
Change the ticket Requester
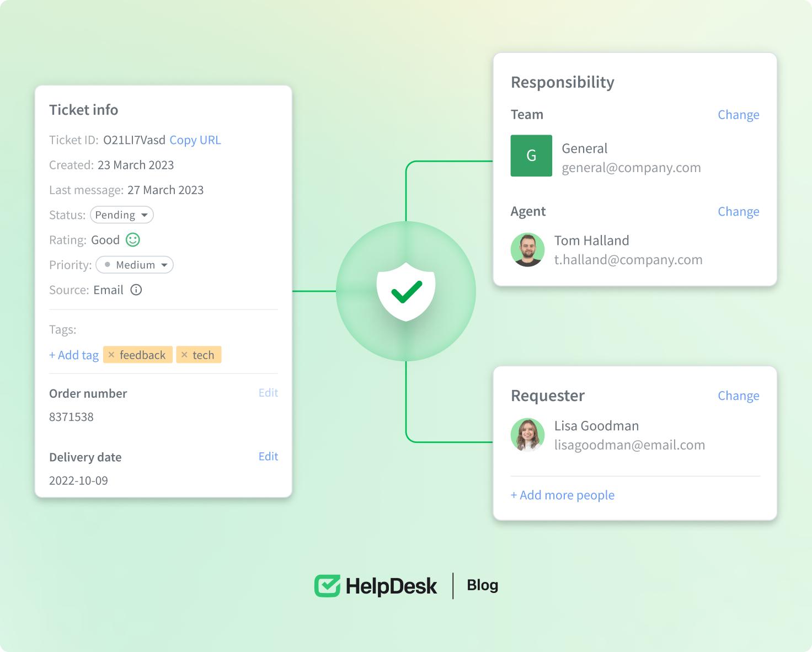(x=738, y=396)
